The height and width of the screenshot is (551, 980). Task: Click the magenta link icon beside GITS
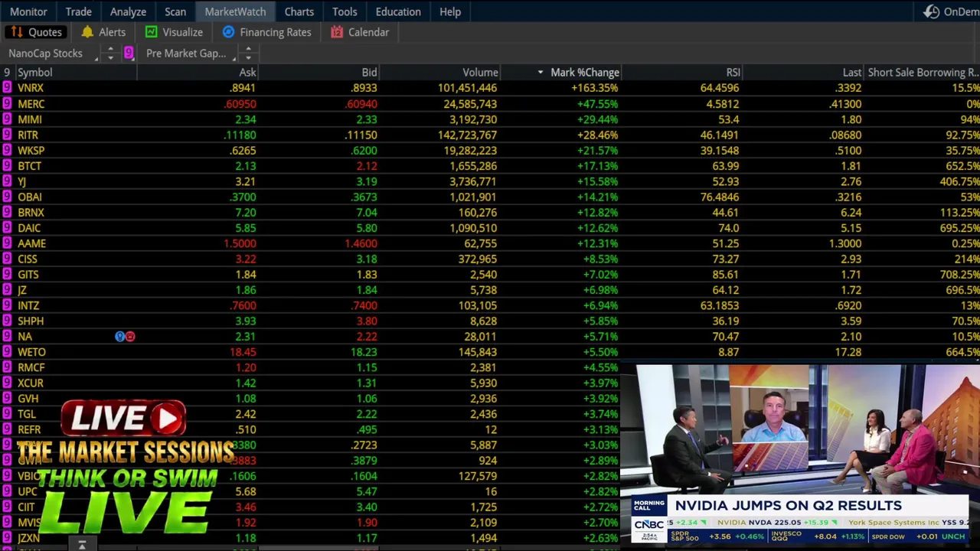tap(7, 274)
